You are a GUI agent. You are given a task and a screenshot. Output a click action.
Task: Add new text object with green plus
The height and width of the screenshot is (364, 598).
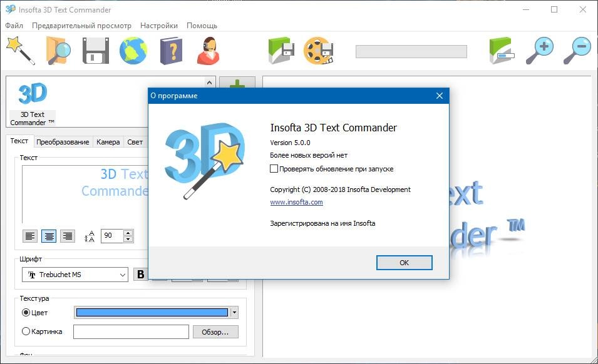coord(237,83)
